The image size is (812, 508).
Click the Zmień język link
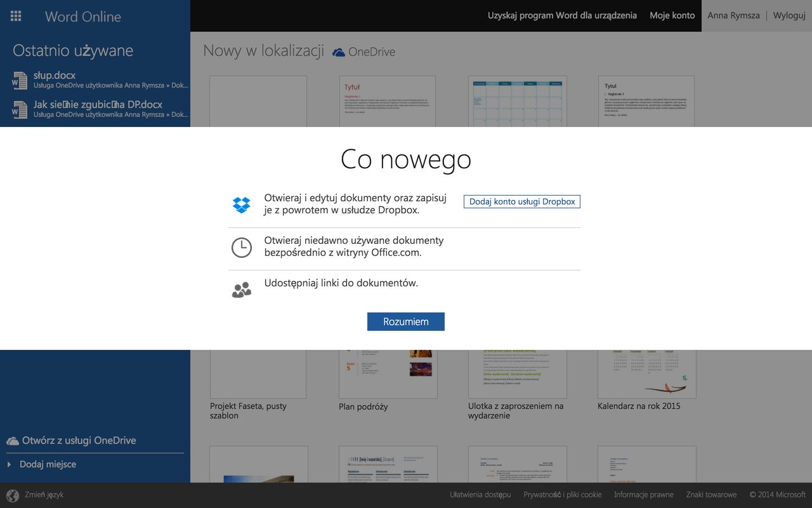coord(44,495)
